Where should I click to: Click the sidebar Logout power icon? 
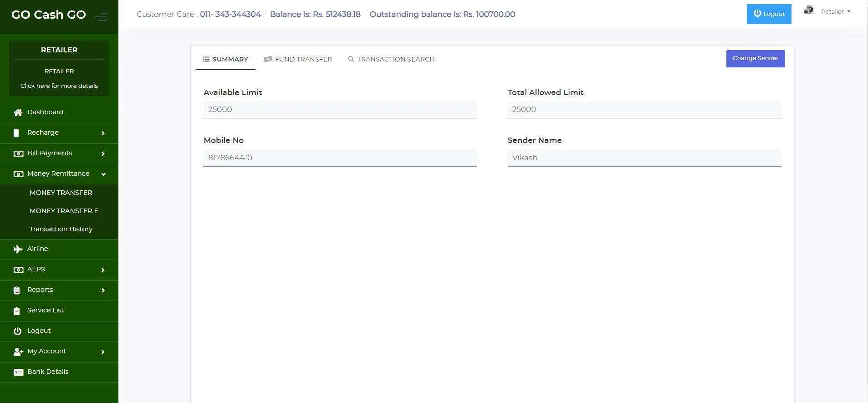point(17,331)
